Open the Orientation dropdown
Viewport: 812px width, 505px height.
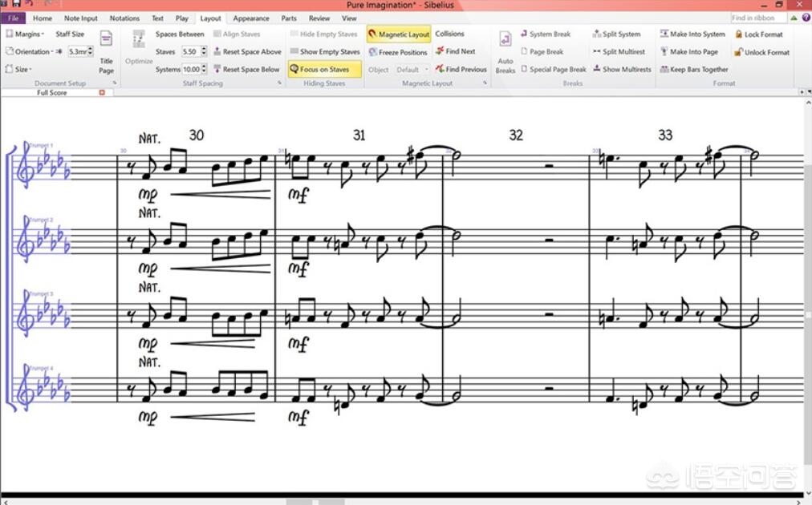tap(29, 52)
